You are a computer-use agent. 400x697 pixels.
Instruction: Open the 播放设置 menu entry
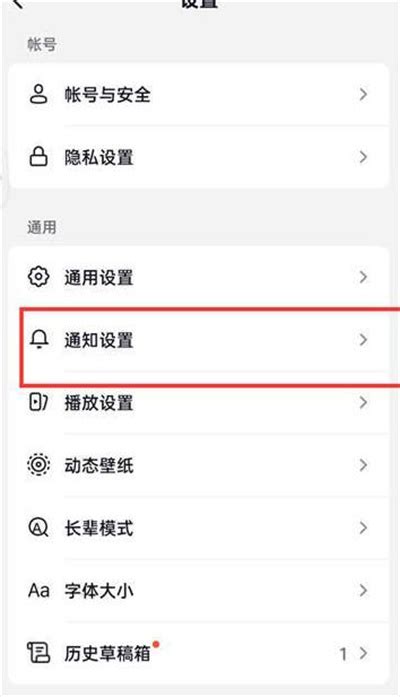tap(199, 403)
